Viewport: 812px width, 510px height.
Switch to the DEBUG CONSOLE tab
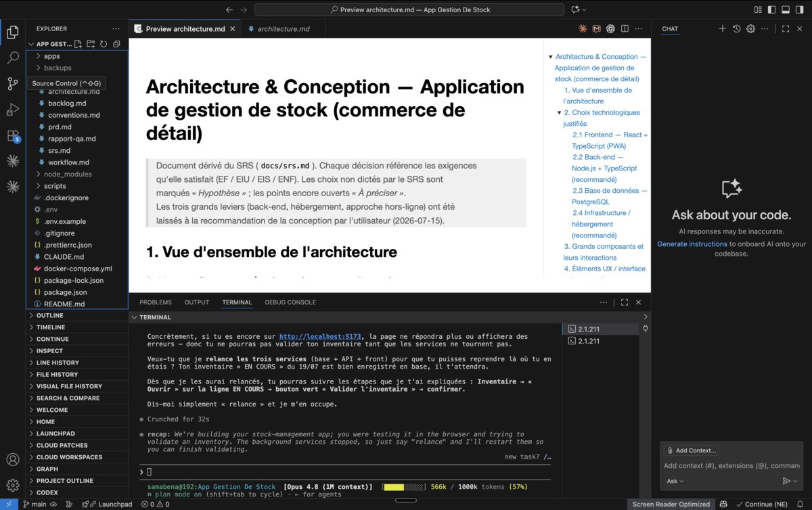tap(290, 302)
